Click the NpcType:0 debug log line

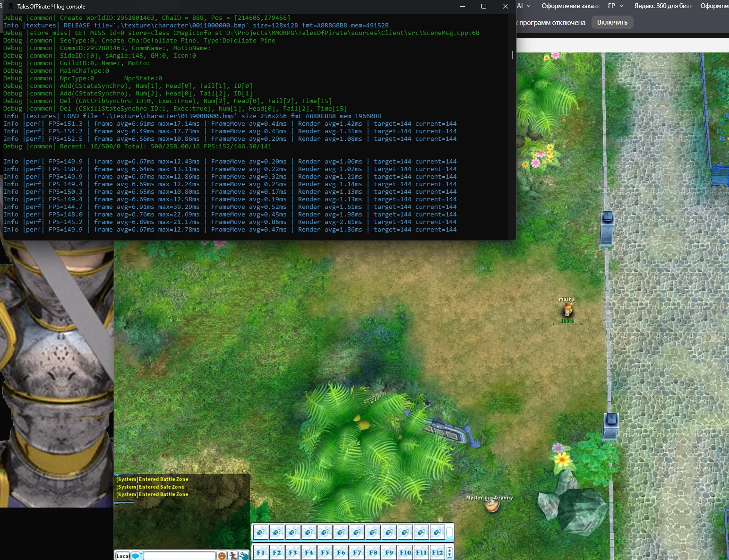point(83,78)
